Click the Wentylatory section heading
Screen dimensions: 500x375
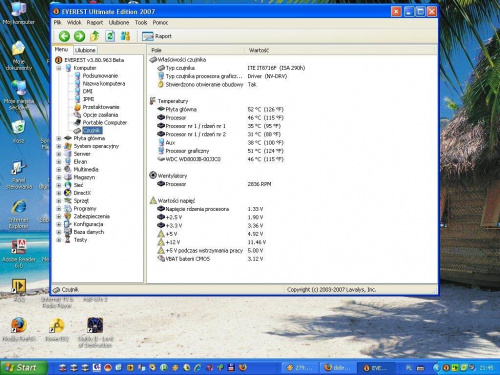[172, 176]
